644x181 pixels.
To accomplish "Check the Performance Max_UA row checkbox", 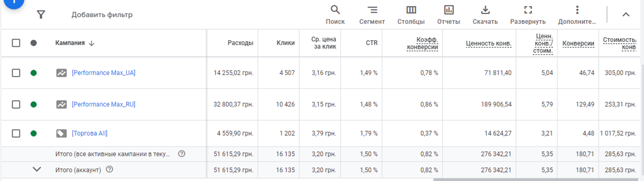I will point(16,73).
